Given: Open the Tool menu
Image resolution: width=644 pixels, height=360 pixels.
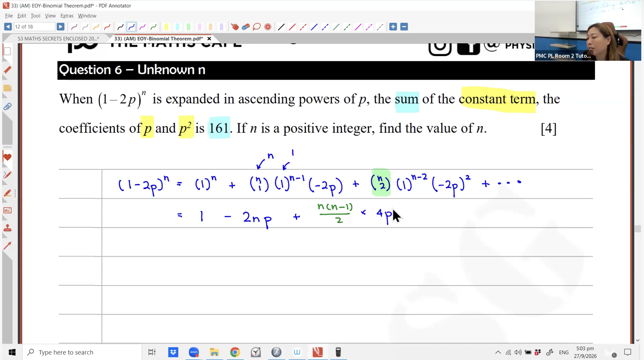Looking at the screenshot, I should [x=35, y=15].
